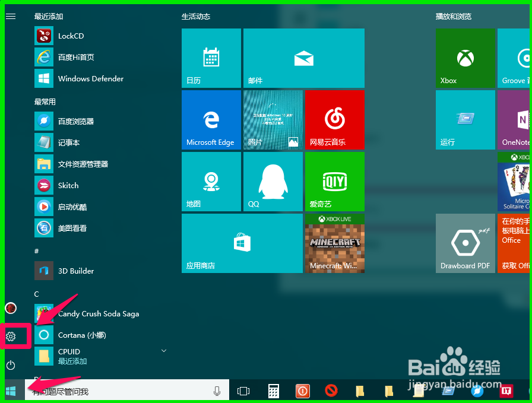The image size is (532, 403).
Task: Open the Minecraft Xbox Live tile
Action: tap(335, 243)
